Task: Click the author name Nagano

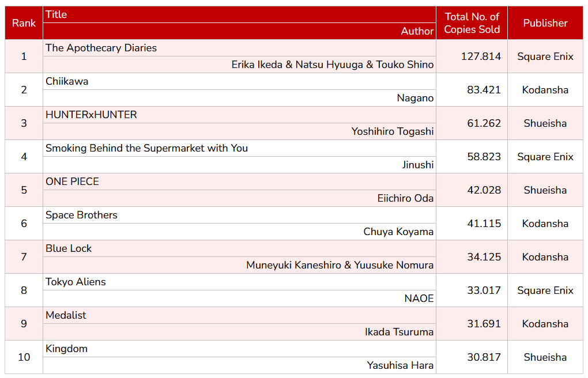Action: tap(415, 99)
